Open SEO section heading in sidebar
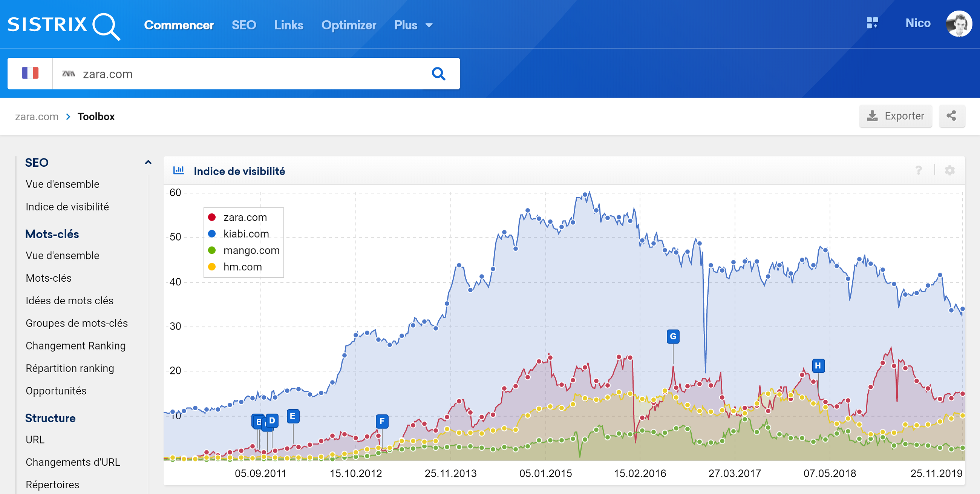 pyautogui.click(x=37, y=163)
